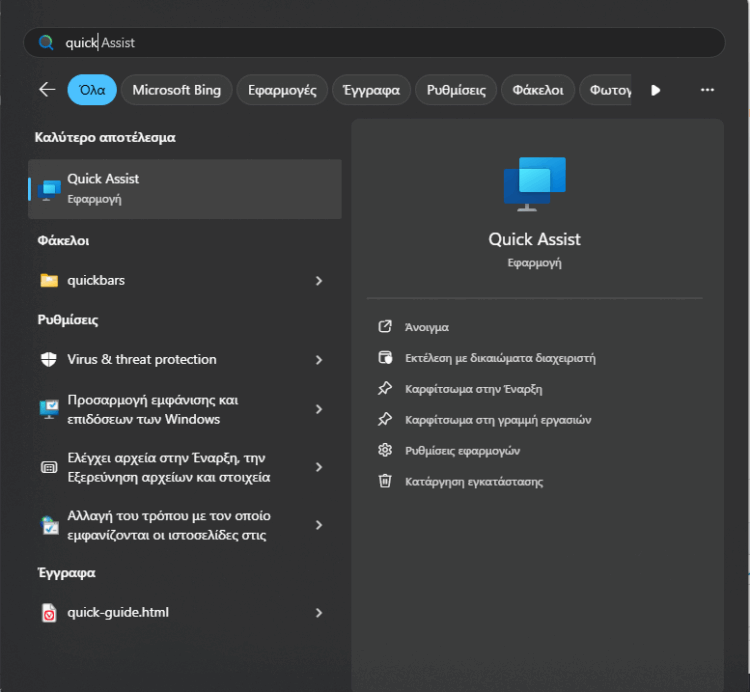Run as administrator via Εκτέλεση με δικαιώματα διαχειριστή
750x692 pixels.
click(500, 358)
